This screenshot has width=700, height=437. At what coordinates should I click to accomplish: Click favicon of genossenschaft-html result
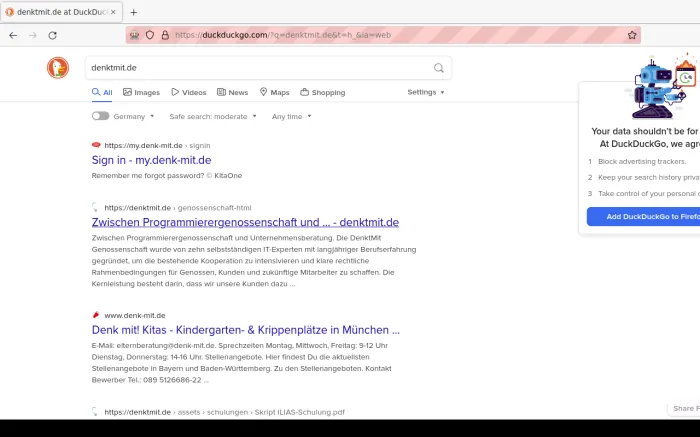pos(95,207)
